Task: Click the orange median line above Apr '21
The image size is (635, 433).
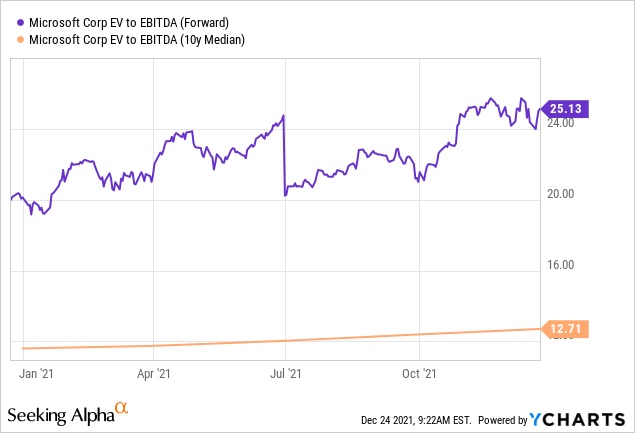Action: coord(154,346)
